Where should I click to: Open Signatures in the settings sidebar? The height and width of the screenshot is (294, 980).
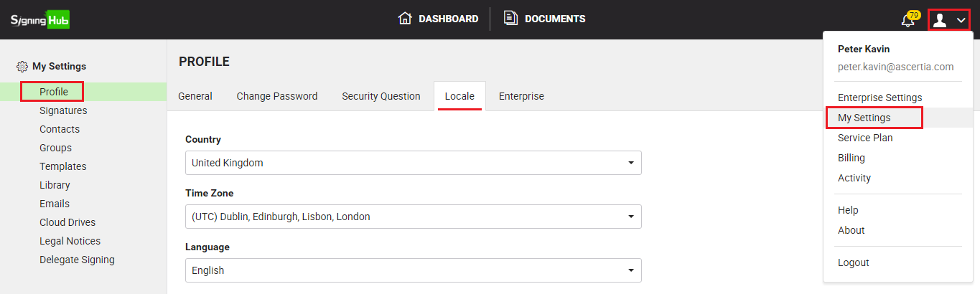click(x=63, y=110)
